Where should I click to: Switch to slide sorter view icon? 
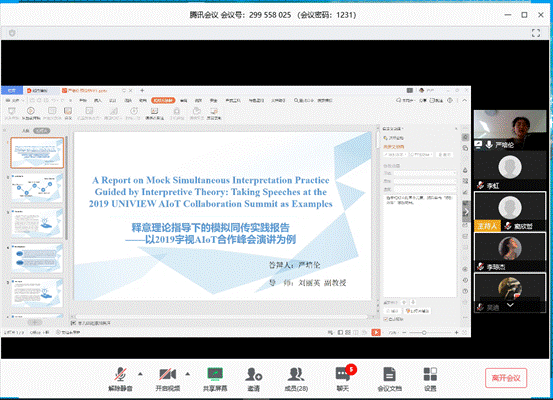[348, 332]
